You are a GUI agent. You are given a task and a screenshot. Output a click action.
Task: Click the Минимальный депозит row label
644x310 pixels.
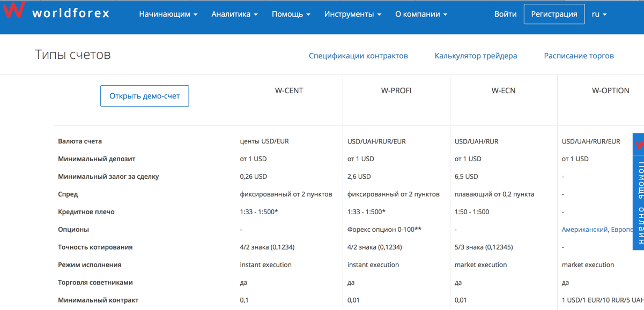97,159
